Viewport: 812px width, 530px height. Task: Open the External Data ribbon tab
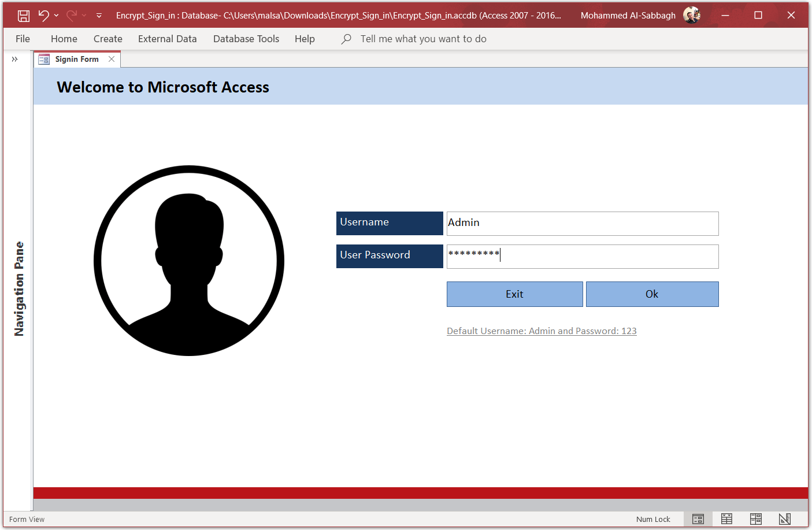click(168, 39)
